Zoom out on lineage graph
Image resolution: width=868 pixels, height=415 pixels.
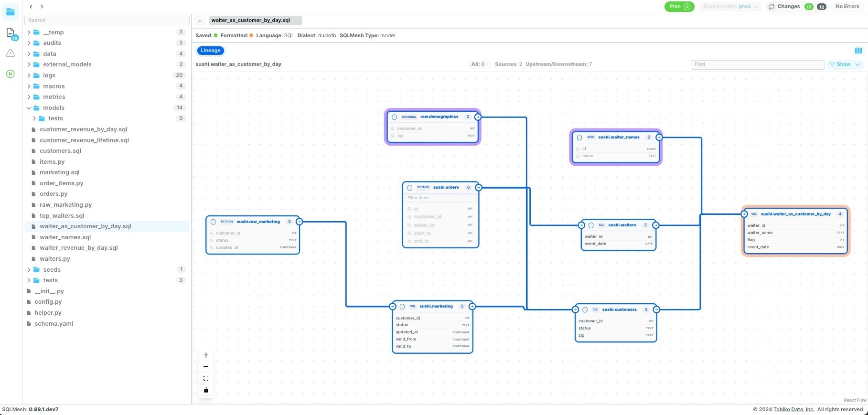tap(206, 367)
